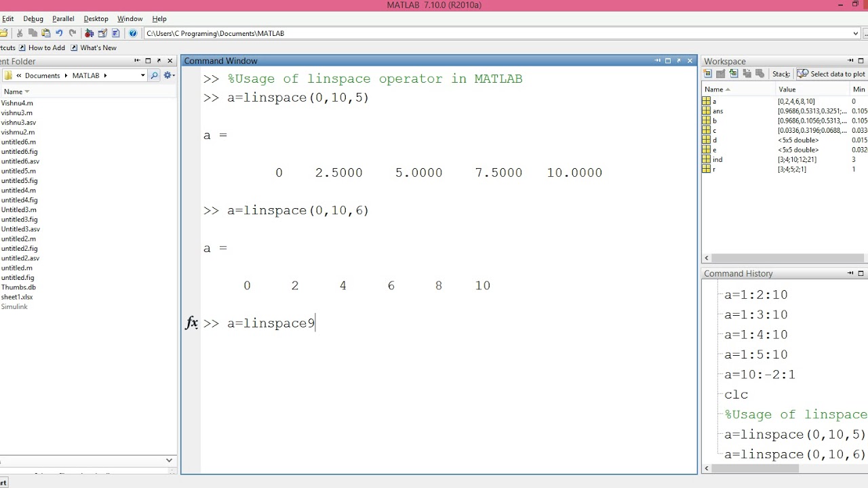The height and width of the screenshot is (488, 868).
Task: Select file Vishnu4.m in Current Folder
Action: 17,103
